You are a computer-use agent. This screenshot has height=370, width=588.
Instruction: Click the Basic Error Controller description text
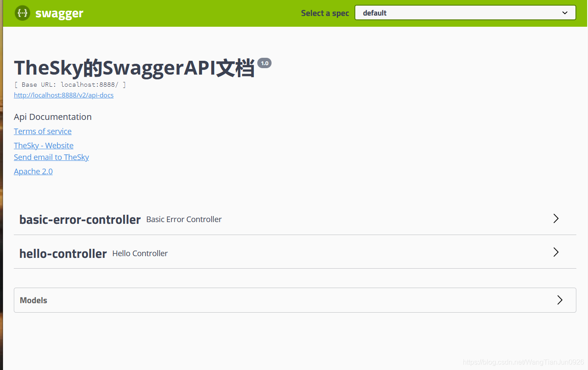coord(184,219)
